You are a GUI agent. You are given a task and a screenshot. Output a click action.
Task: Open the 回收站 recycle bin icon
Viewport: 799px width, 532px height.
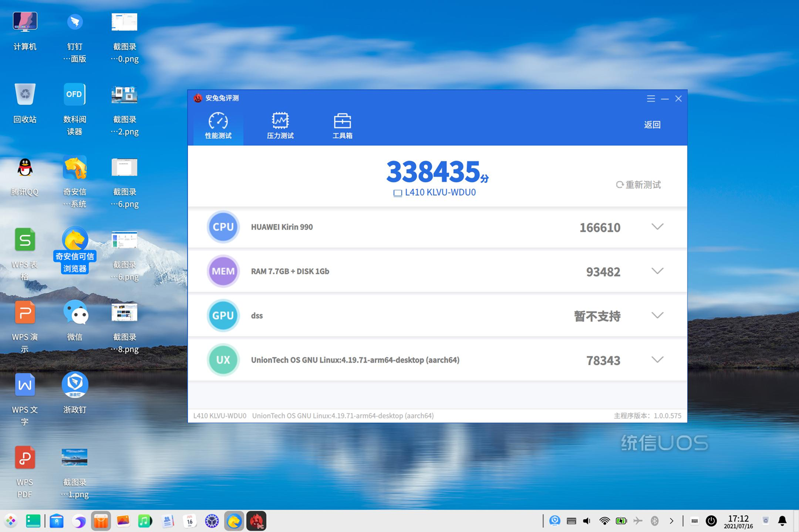pyautogui.click(x=25, y=104)
